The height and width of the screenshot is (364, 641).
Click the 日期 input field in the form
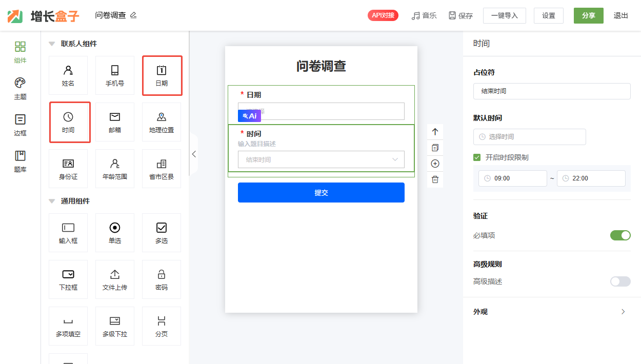(x=321, y=111)
